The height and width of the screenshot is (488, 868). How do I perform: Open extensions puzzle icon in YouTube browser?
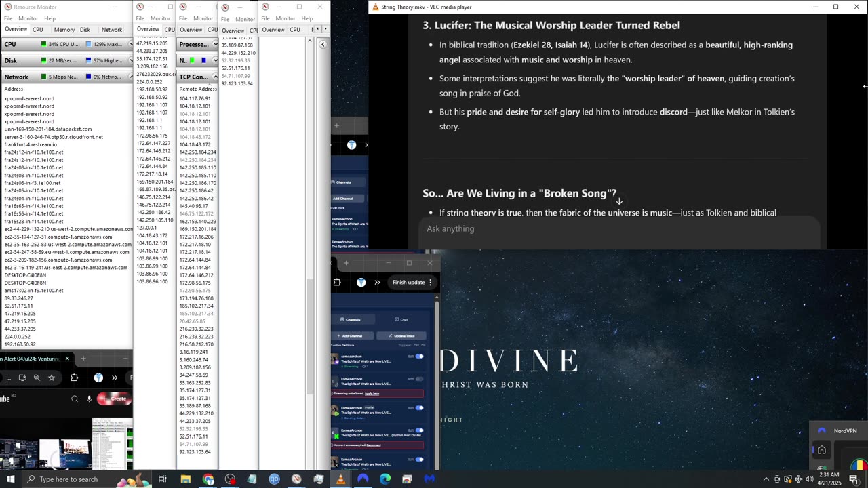click(74, 378)
